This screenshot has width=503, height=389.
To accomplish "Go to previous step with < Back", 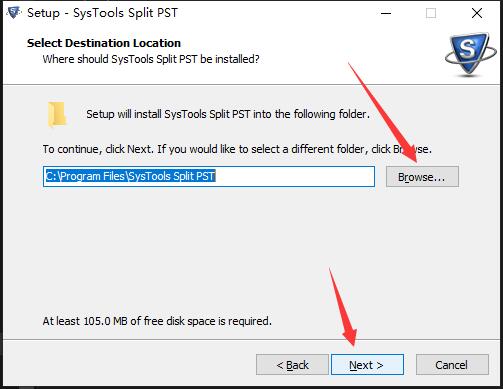I will 292,365.
